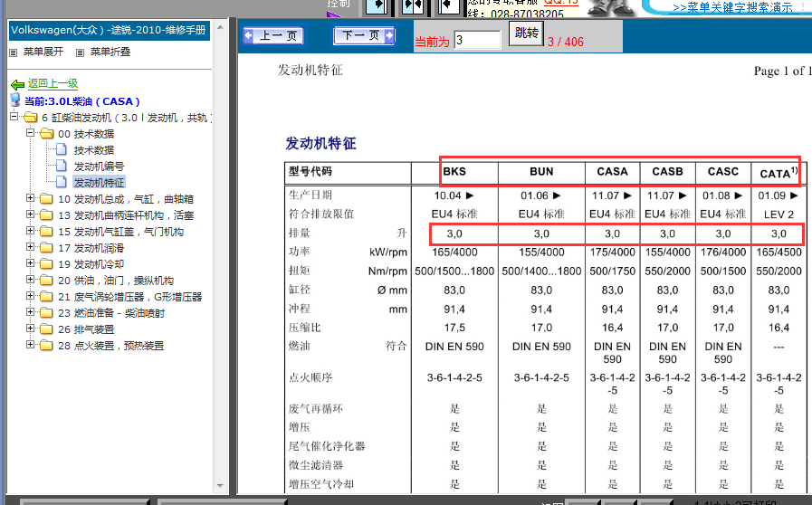Screen dimensions: 812x505
Task: Click the 上一页 previous page button
Action: click(x=274, y=35)
